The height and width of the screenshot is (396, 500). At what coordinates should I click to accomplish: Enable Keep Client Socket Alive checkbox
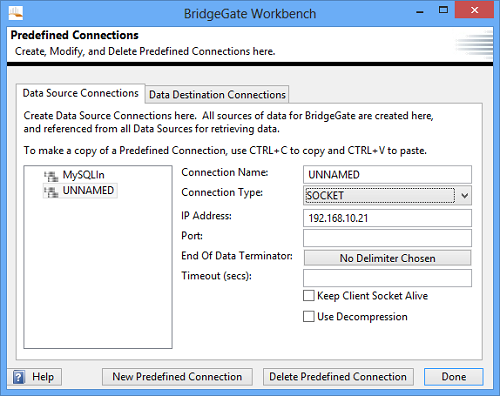coord(309,296)
